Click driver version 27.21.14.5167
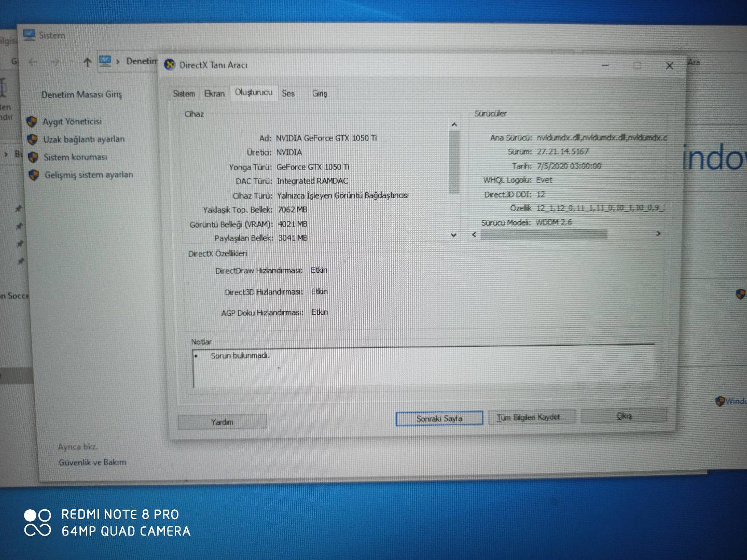The width and height of the screenshot is (747, 560). click(562, 151)
